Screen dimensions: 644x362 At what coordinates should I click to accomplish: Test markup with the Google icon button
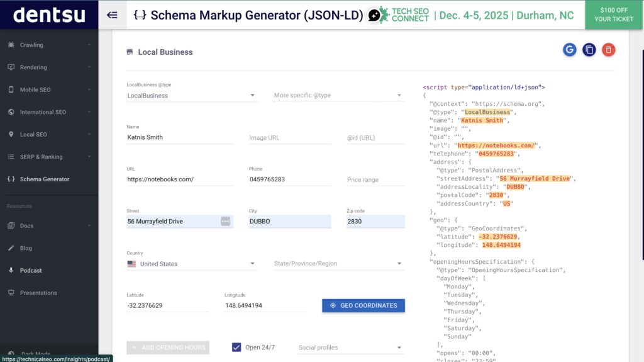[x=570, y=50]
